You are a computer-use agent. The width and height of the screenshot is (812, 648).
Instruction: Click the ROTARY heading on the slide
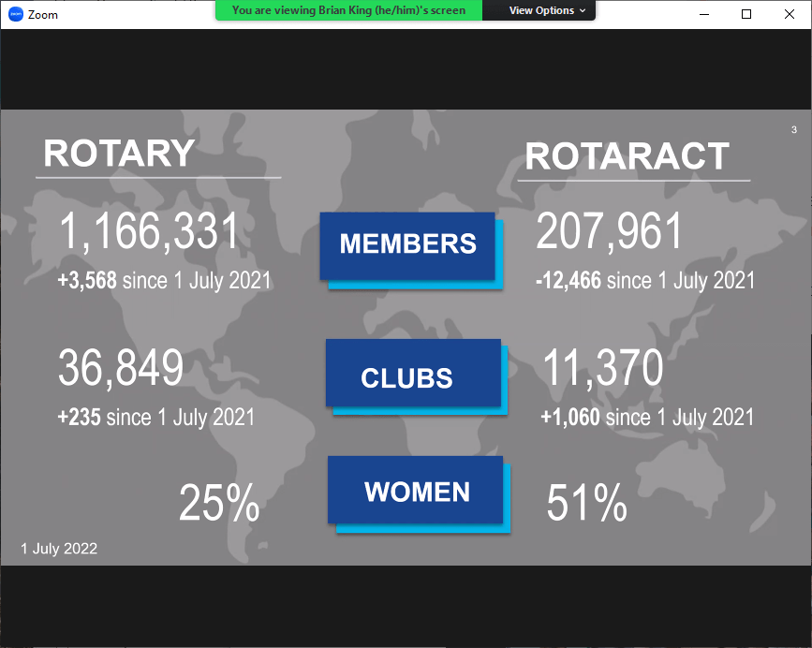click(x=119, y=154)
